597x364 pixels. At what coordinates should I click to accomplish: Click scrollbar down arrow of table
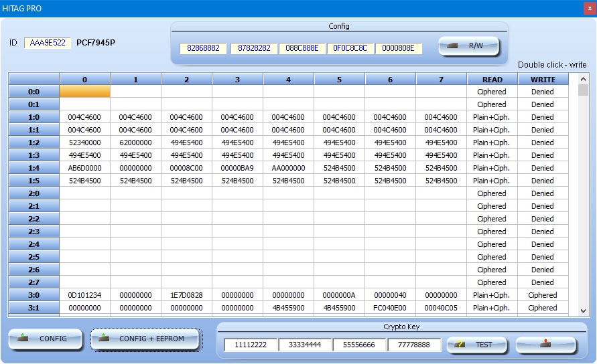(583, 310)
